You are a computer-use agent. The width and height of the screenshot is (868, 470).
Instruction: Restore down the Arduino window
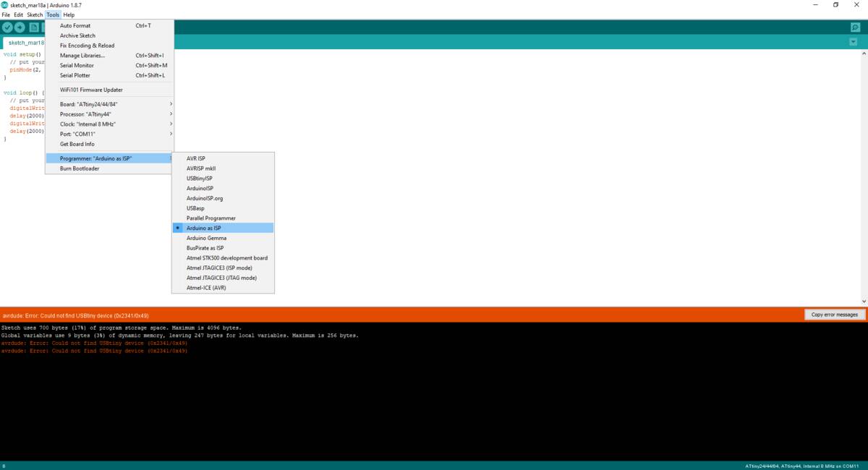[835, 5]
